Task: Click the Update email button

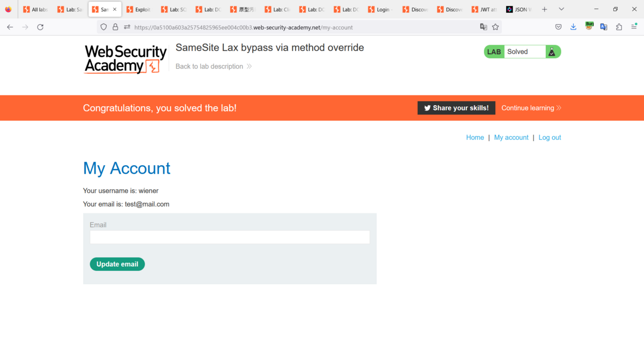Action: click(x=117, y=264)
